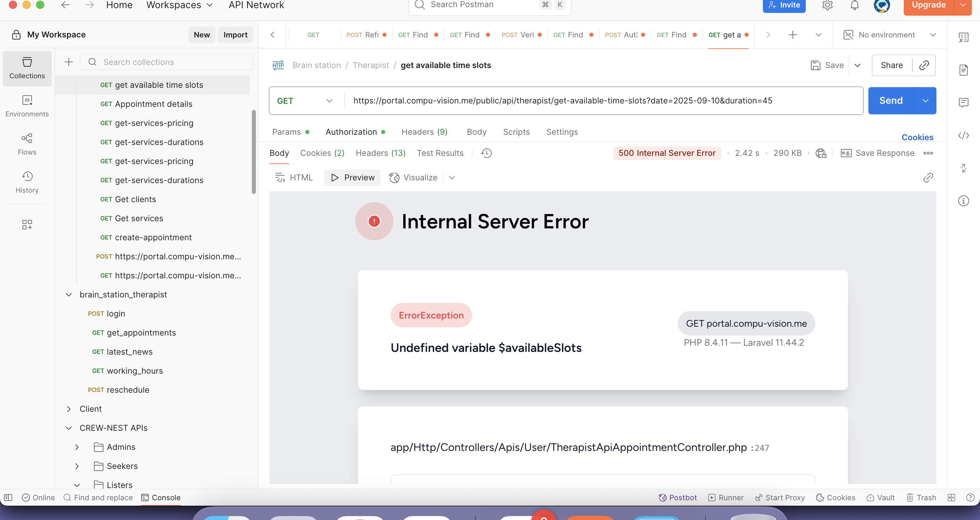The height and width of the screenshot is (520, 980).
Task: Switch to the Headers (9) request tab
Action: (x=424, y=132)
